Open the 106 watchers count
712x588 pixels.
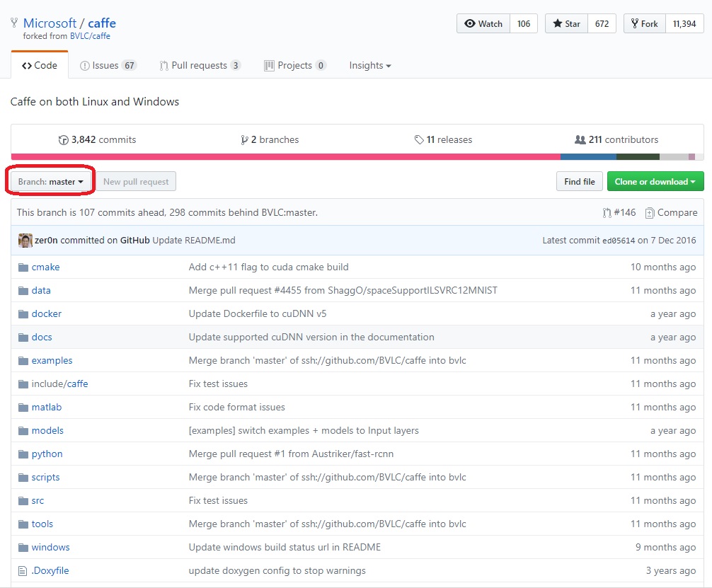pyautogui.click(x=524, y=23)
